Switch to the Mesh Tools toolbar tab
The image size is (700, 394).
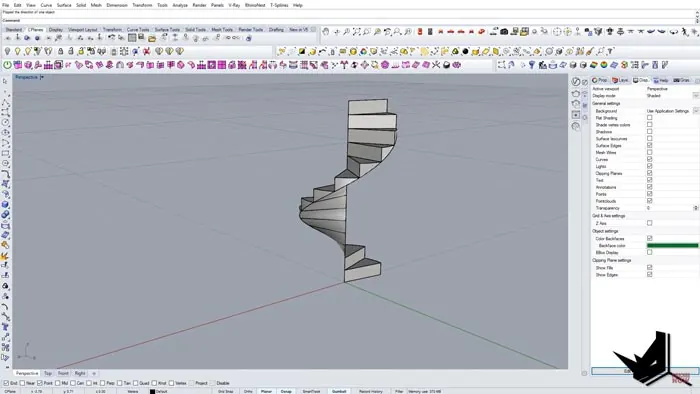pyautogui.click(x=222, y=29)
